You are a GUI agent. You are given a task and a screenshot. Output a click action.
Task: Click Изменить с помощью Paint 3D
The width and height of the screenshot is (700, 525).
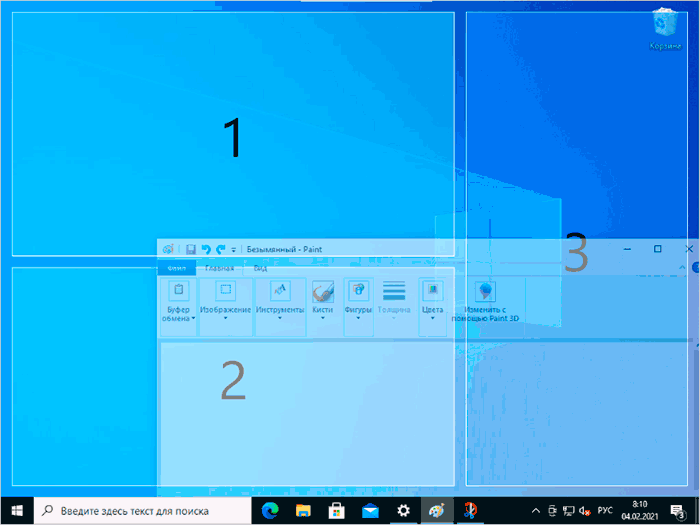tap(485, 302)
